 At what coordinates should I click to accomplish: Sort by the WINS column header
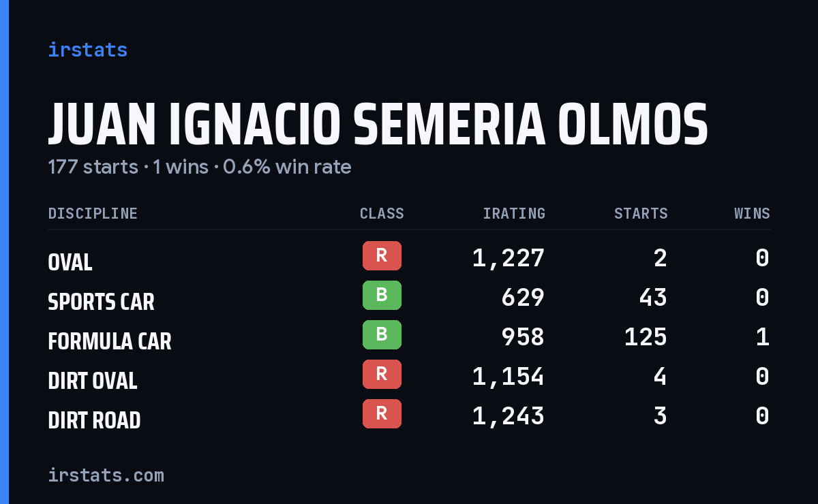pos(752,214)
